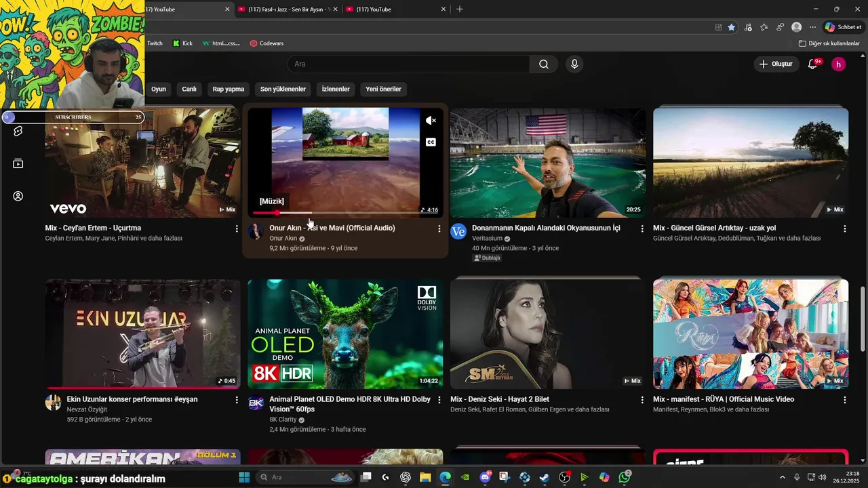This screenshot has height=488, width=868.
Task: Open 'Mix - manifest - RÜYA' title link
Action: pyautogui.click(x=724, y=400)
